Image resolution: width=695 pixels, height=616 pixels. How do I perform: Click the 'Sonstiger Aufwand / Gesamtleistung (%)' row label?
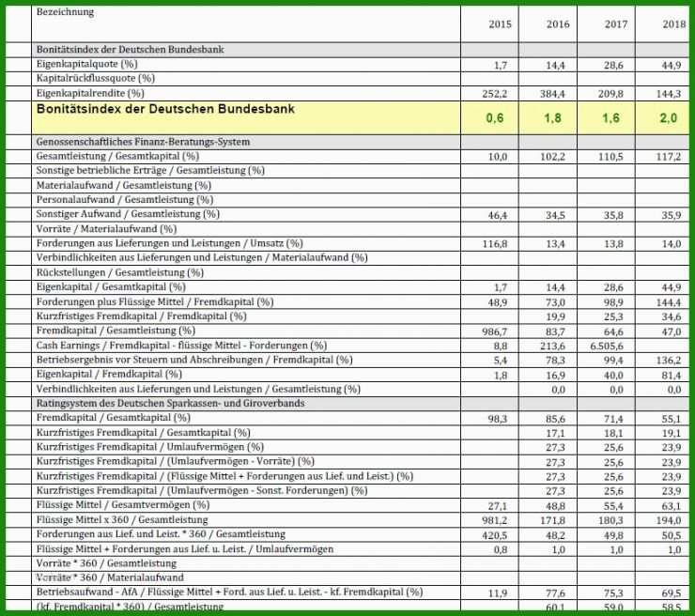point(128,214)
